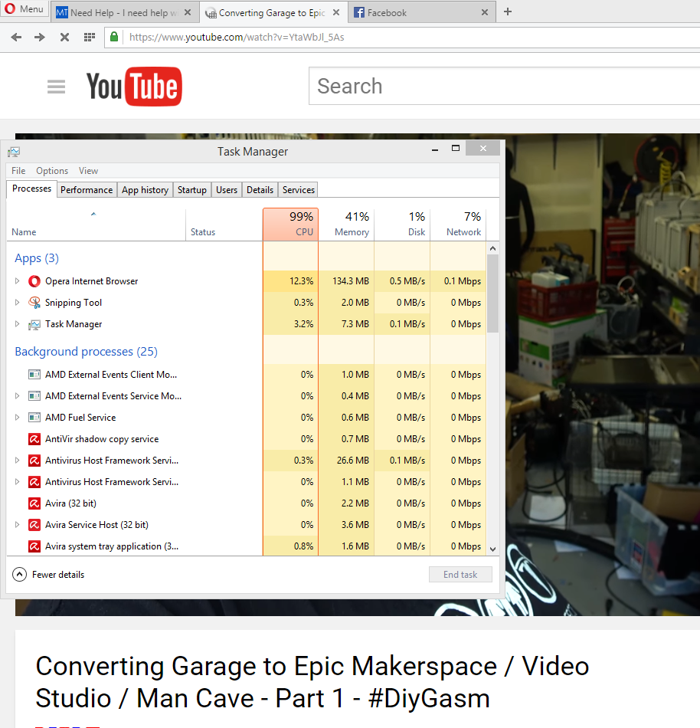Click the YouTube Search field
The height and width of the screenshot is (728, 700).
[x=498, y=86]
